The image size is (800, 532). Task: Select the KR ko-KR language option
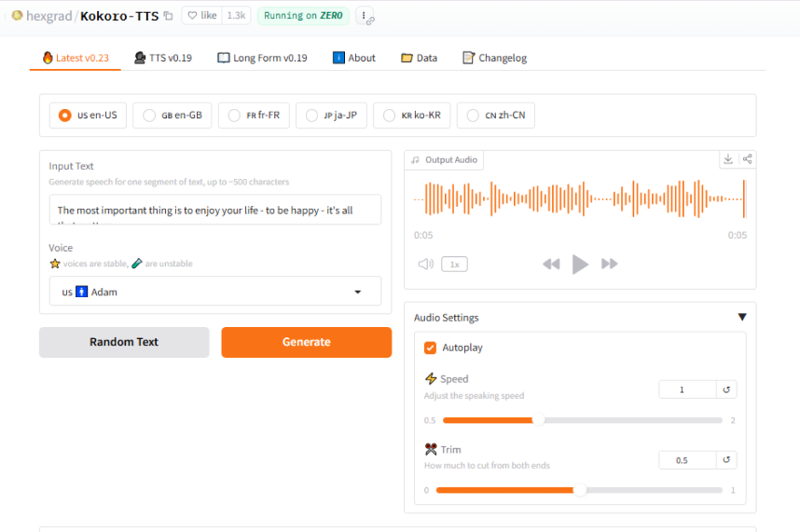[x=412, y=116]
